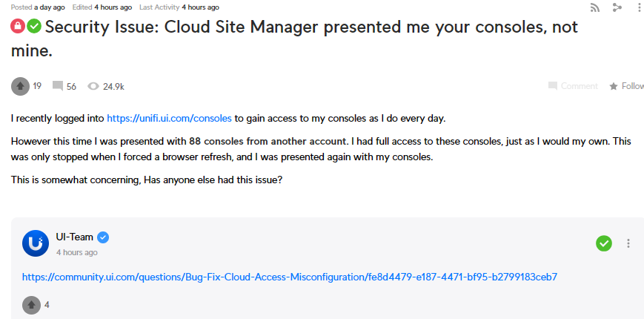Click the UI-Team blue verified badge

[x=104, y=237]
